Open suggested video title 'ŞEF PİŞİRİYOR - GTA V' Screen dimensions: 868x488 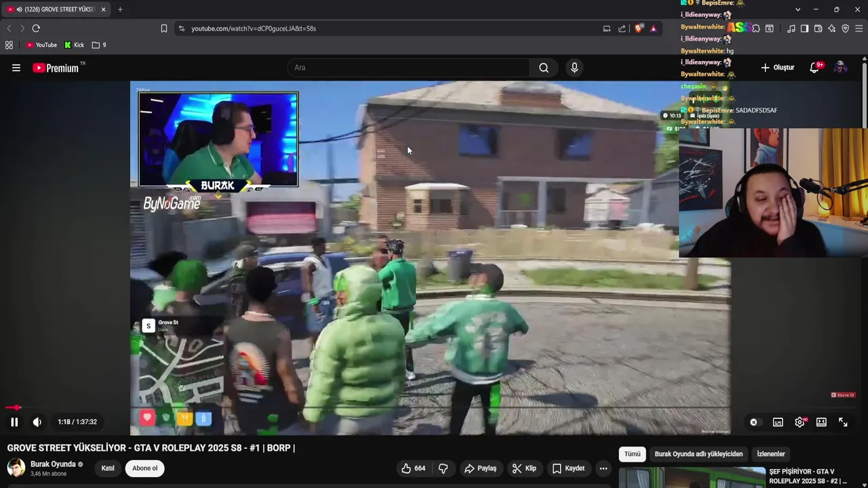808,476
